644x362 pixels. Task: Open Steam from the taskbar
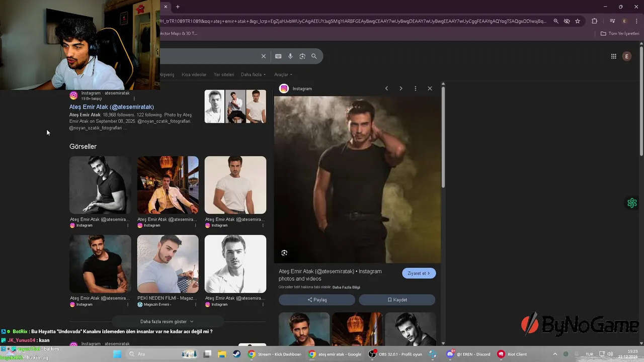[x=236, y=354]
